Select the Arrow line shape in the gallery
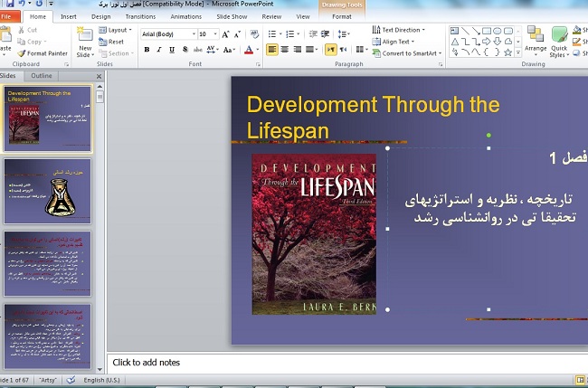 point(476,31)
